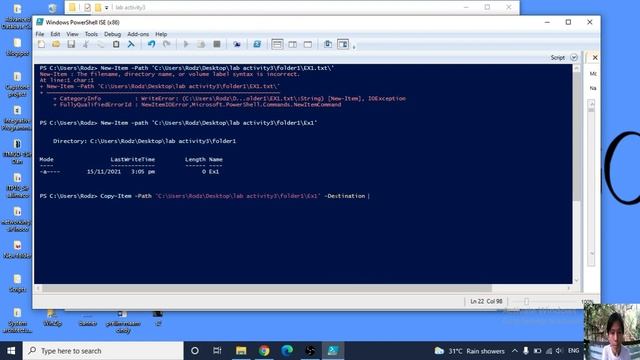Click the blue Undo arrow icon
This screenshot has width=640, height=360.
point(151,44)
